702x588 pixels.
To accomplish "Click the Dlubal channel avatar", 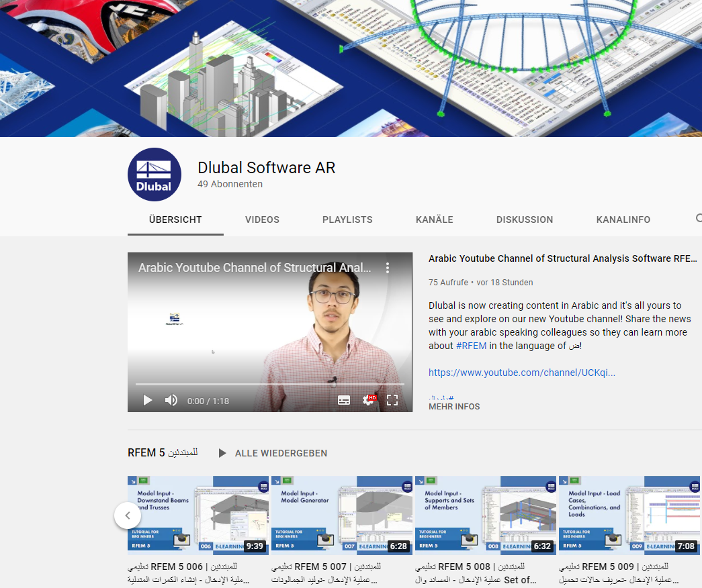I will click(155, 175).
